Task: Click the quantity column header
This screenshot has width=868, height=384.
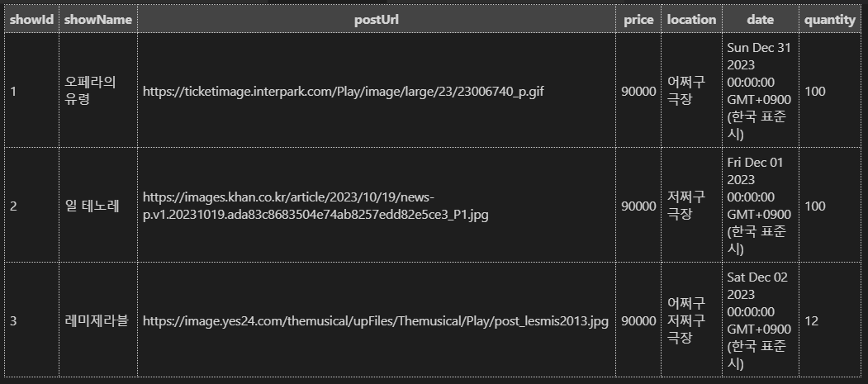Action: click(830, 19)
